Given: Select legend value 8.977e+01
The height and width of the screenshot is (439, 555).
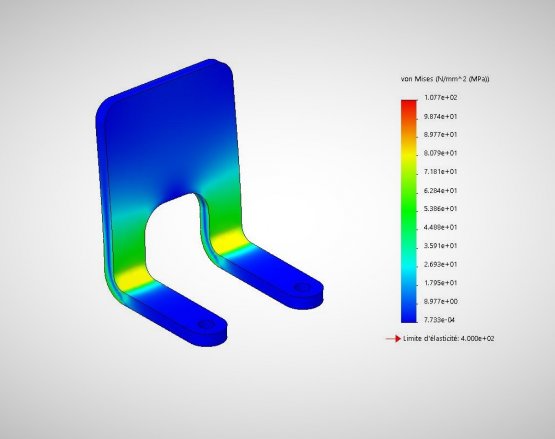Looking at the screenshot, I should click(441, 135).
